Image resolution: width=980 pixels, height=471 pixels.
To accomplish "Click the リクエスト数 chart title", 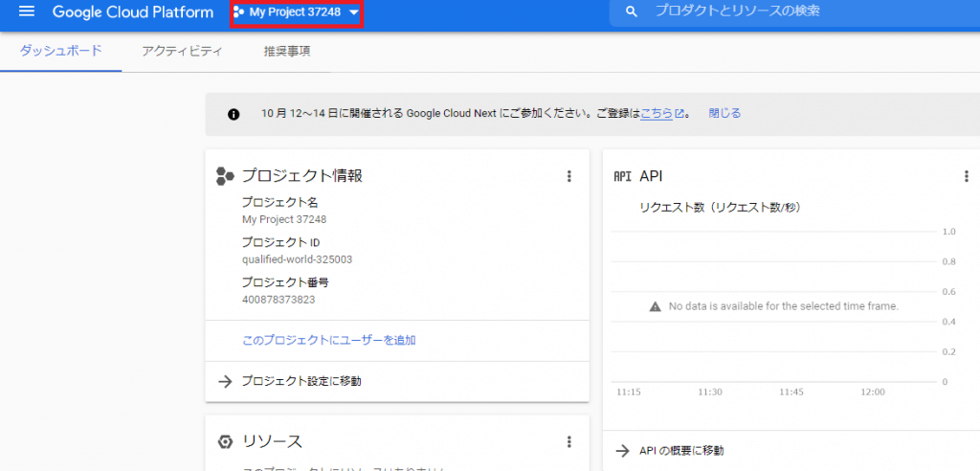I will tap(721, 208).
